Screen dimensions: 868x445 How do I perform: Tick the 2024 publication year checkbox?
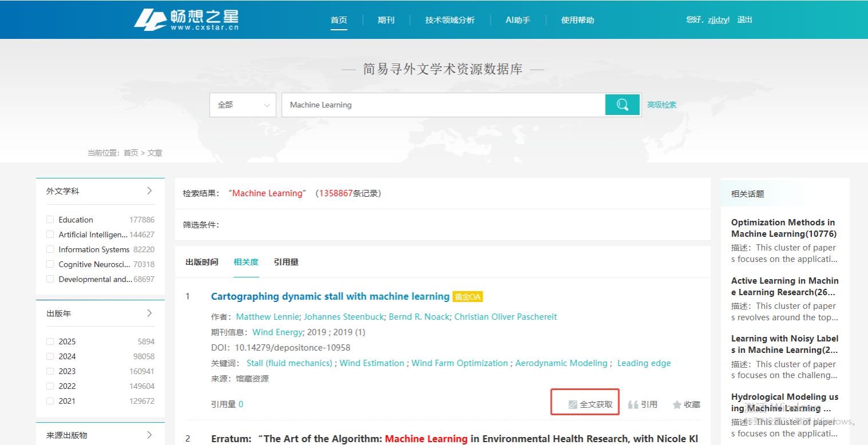point(50,356)
